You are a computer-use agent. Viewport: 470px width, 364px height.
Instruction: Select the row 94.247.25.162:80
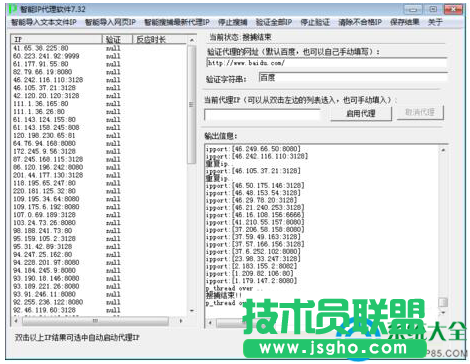pyautogui.click(x=42, y=254)
